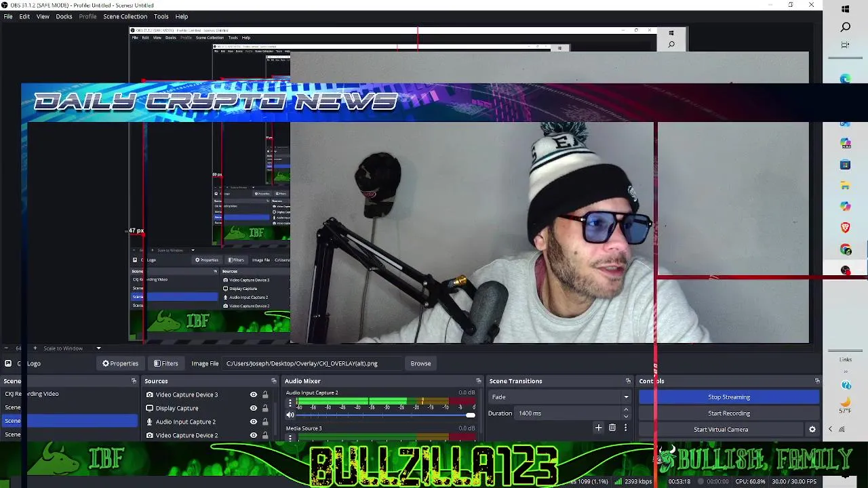Screen dimensions: 868x488
Task: Click the Audio Input Capture 2 microphone icon
Action: click(150, 422)
